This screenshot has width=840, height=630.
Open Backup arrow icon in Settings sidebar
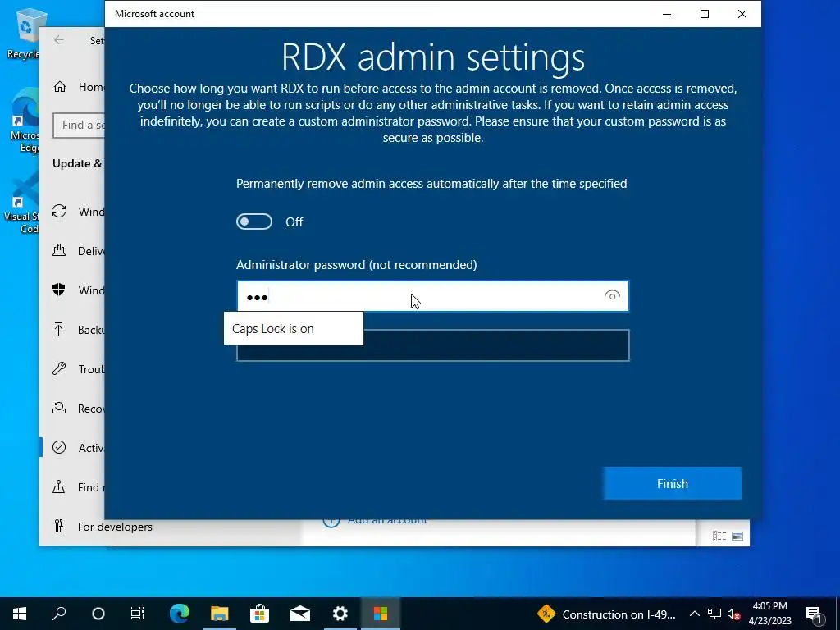click(59, 330)
